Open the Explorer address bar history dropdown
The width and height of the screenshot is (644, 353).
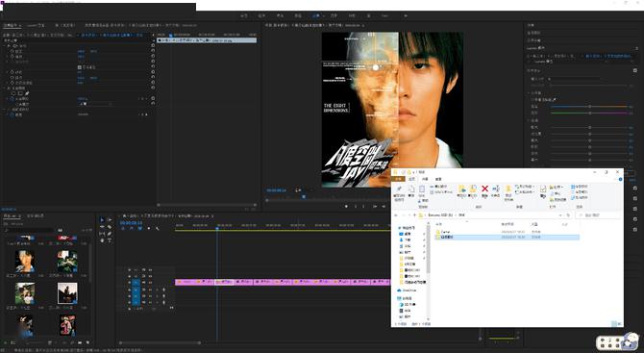click(x=560, y=214)
